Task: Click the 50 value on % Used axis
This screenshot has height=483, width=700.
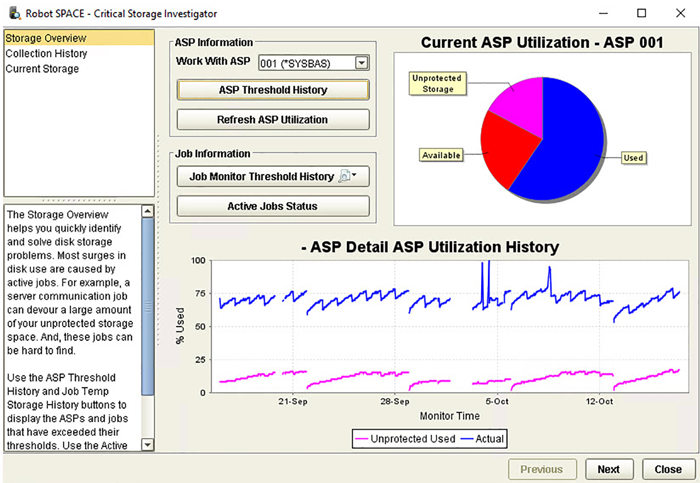Action: click(200, 326)
